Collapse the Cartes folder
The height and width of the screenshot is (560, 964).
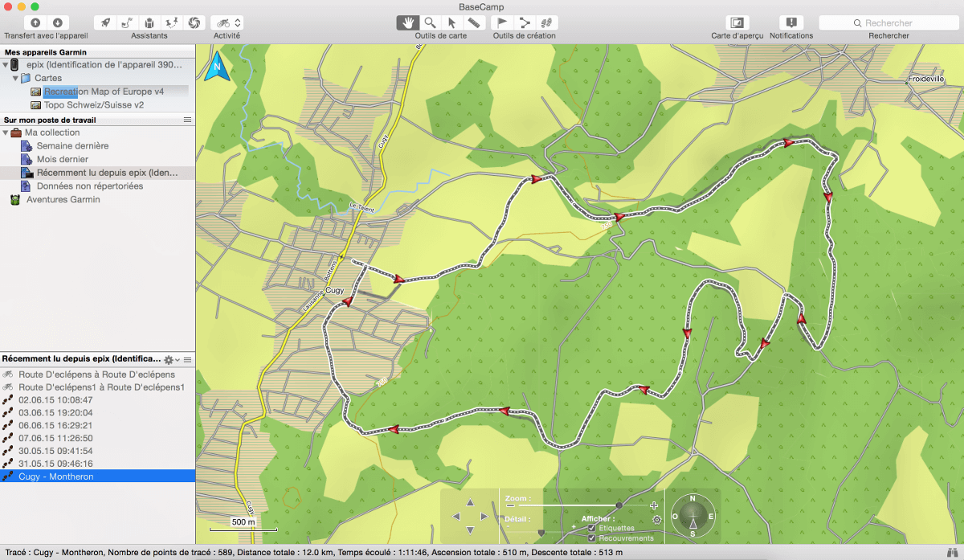click(x=15, y=79)
